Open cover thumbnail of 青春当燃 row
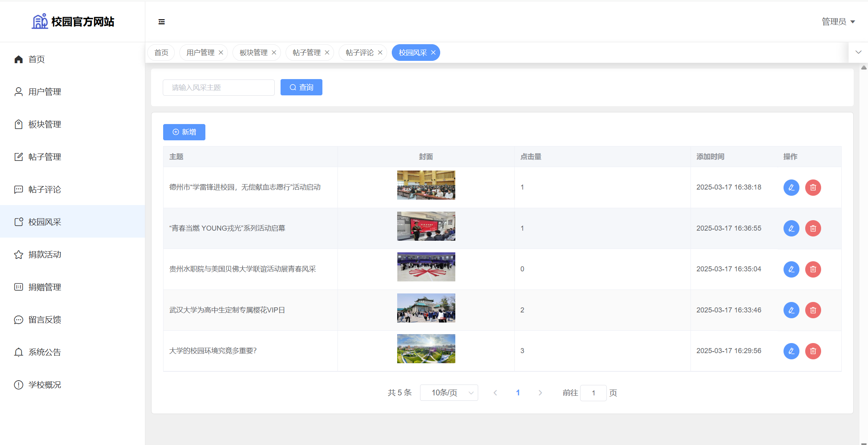868x445 pixels. click(426, 226)
